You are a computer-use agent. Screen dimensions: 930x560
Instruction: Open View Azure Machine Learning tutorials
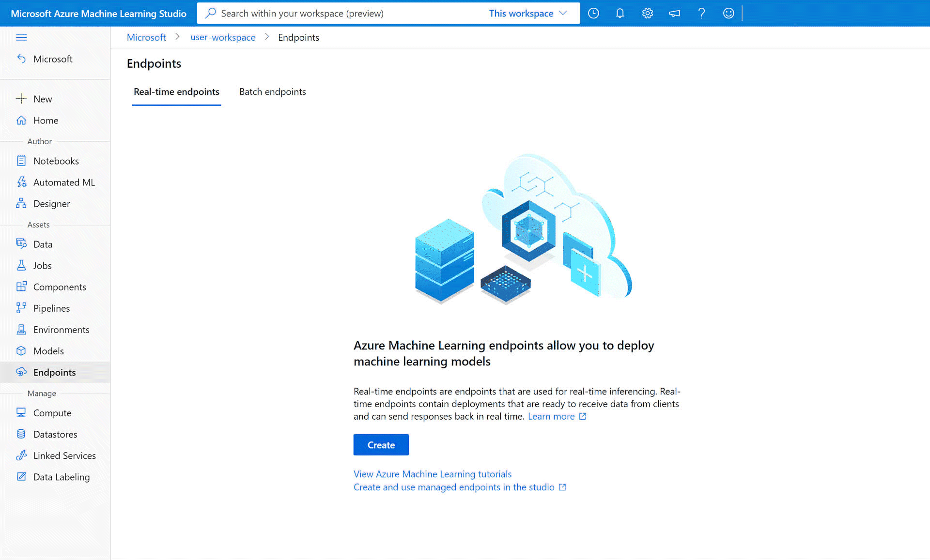433,474
